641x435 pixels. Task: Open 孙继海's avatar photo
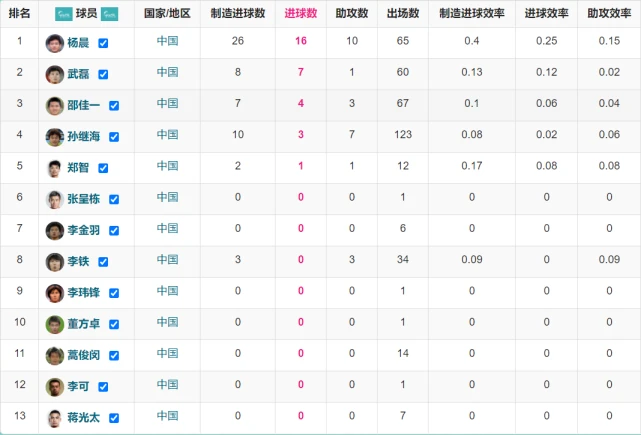pyautogui.click(x=54, y=137)
